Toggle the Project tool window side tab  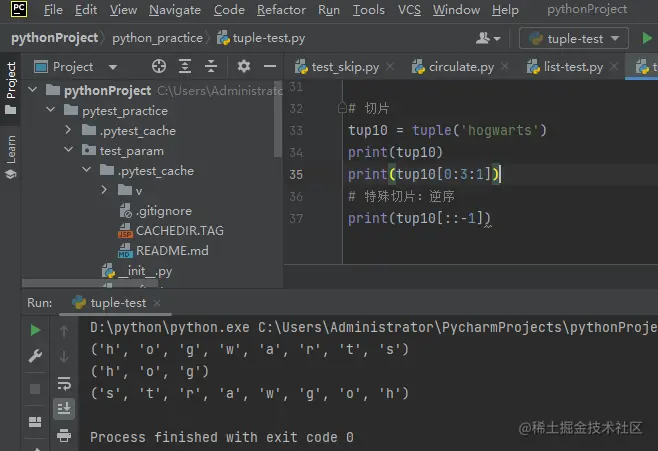pos(11,88)
